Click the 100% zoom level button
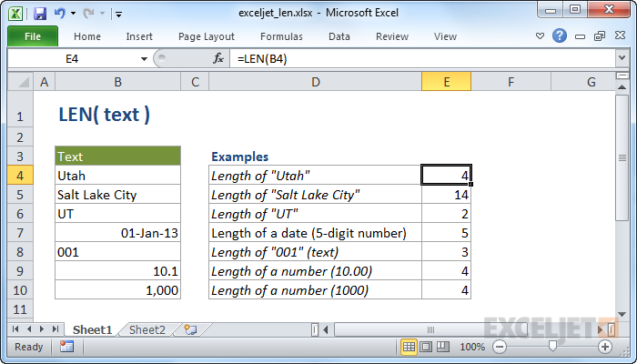Image resolution: width=637 pixels, height=364 pixels. coord(472,347)
